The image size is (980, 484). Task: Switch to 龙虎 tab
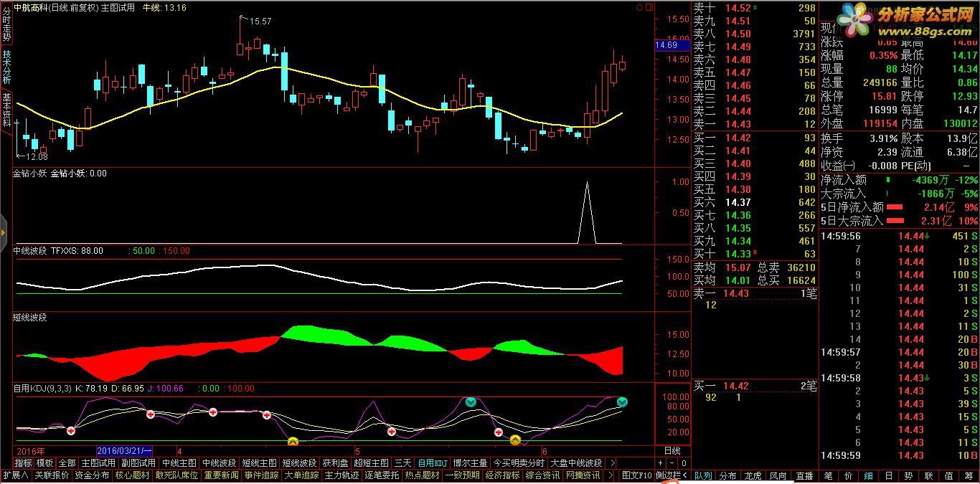tap(753, 475)
